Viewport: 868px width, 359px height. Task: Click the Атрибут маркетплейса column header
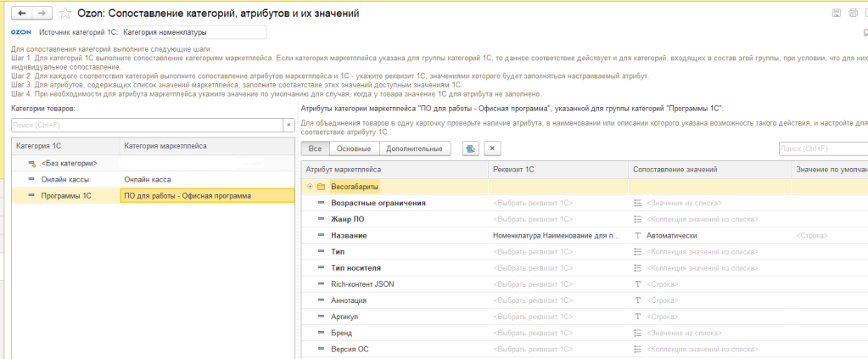click(395, 170)
